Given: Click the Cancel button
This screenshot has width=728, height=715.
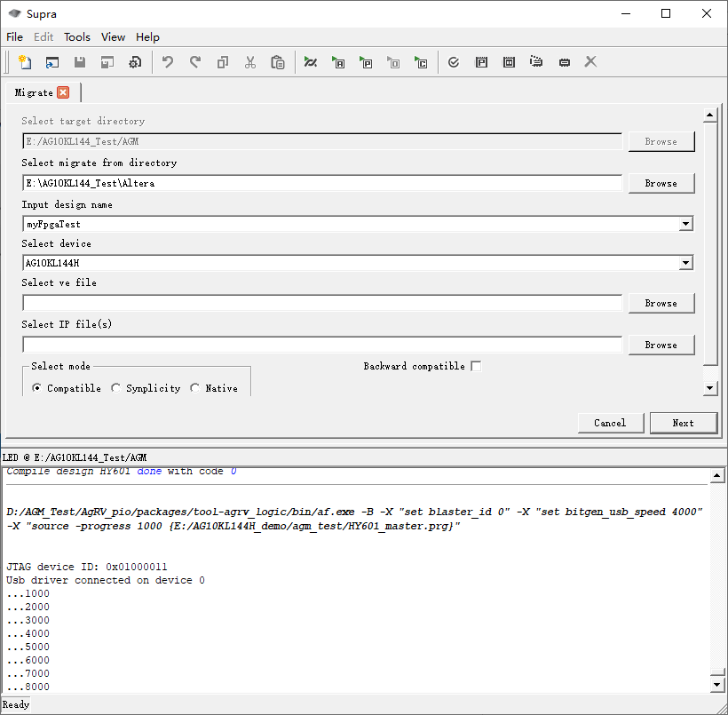Looking at the screenshot, I should 611,423.
